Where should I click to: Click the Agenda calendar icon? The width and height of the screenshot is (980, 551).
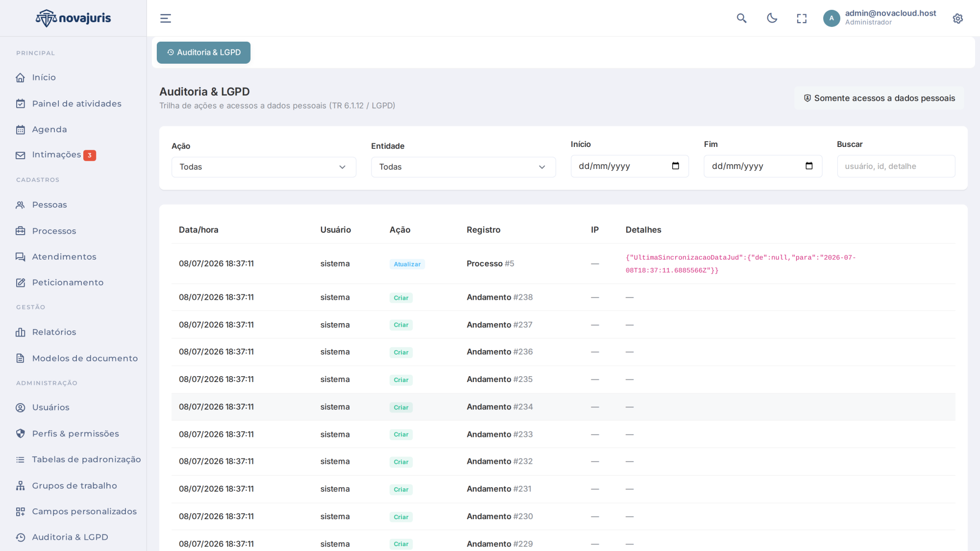click(20, 130)
